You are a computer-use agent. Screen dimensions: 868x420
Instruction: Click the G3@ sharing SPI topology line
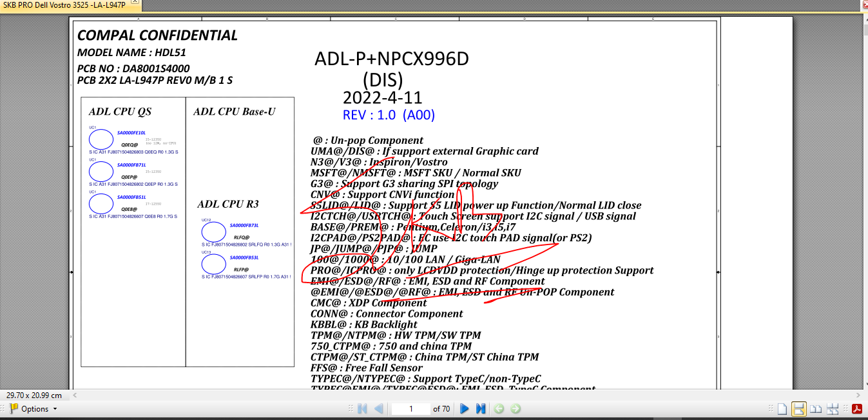tap(404, 184)
